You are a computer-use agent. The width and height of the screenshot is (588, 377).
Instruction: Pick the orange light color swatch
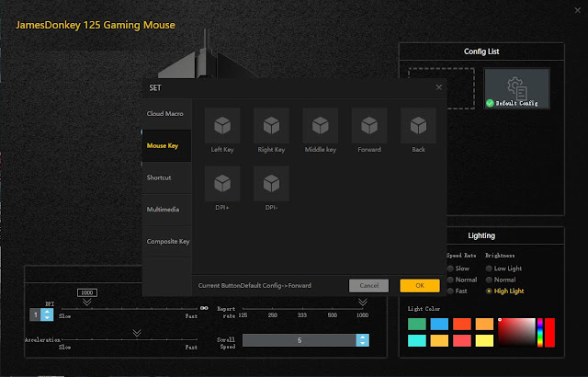[484, 324]
